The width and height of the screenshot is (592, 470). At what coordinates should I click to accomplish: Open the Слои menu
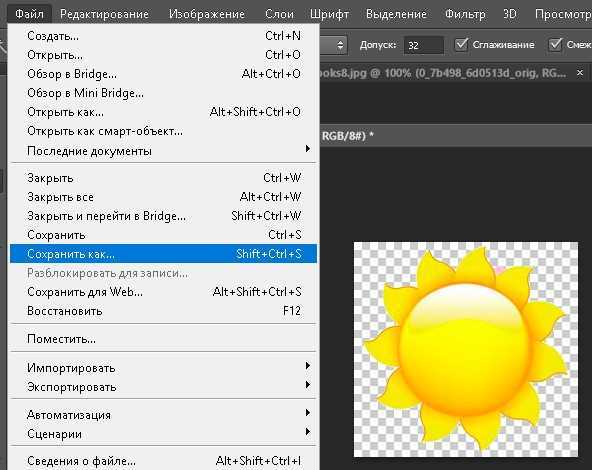click(x=279, y=14)
